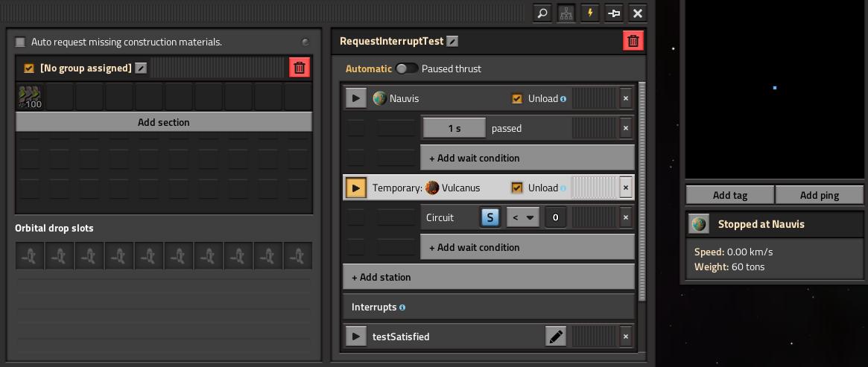
Task: Select the S signal in the Circuit condition
Action: 490,217
